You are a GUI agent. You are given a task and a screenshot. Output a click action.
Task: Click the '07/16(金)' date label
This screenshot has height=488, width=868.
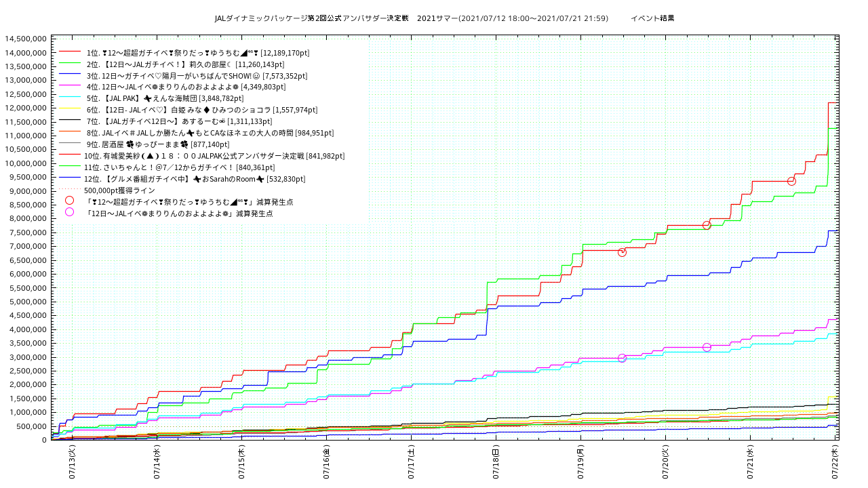327,463
